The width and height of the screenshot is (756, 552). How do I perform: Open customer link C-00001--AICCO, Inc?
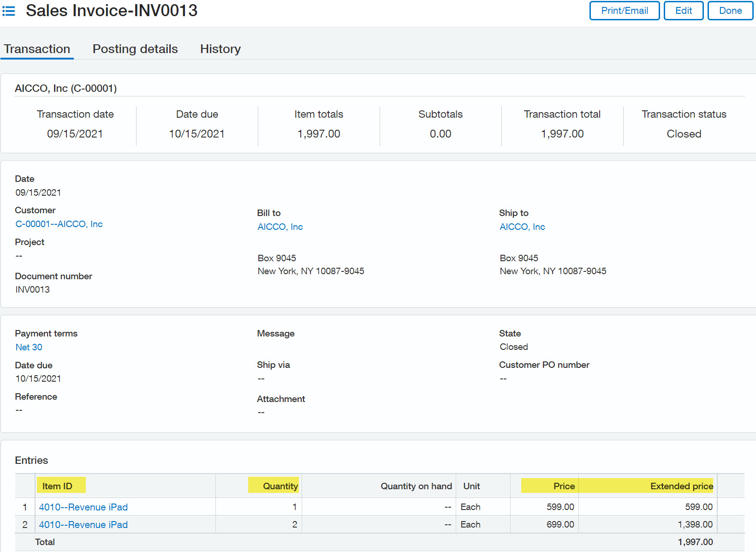pos(59,224)
